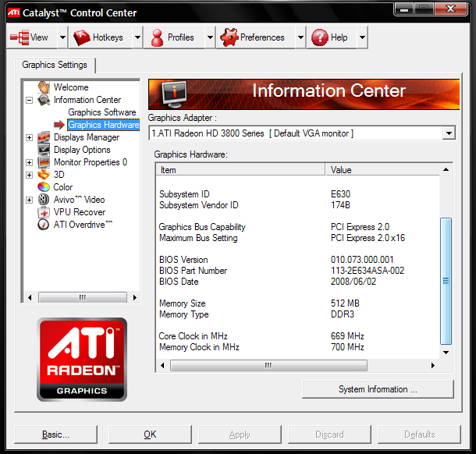Expand the 3D tree node
Screen dimensions: 476x454
29,175
